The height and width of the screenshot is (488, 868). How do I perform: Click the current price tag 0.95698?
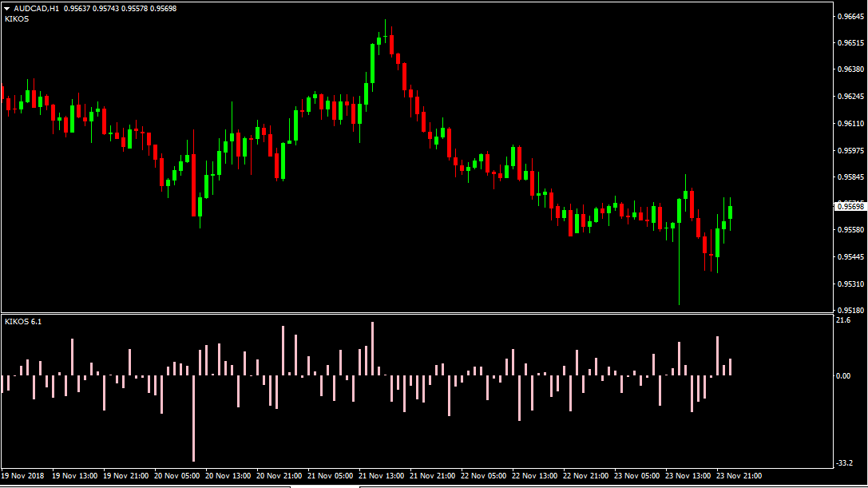click(850, 207)
